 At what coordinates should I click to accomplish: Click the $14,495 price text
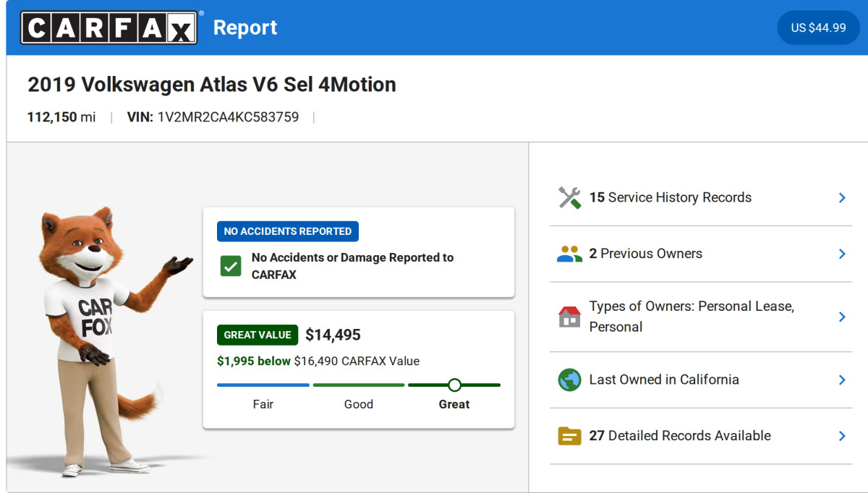[x=333, y=335]
